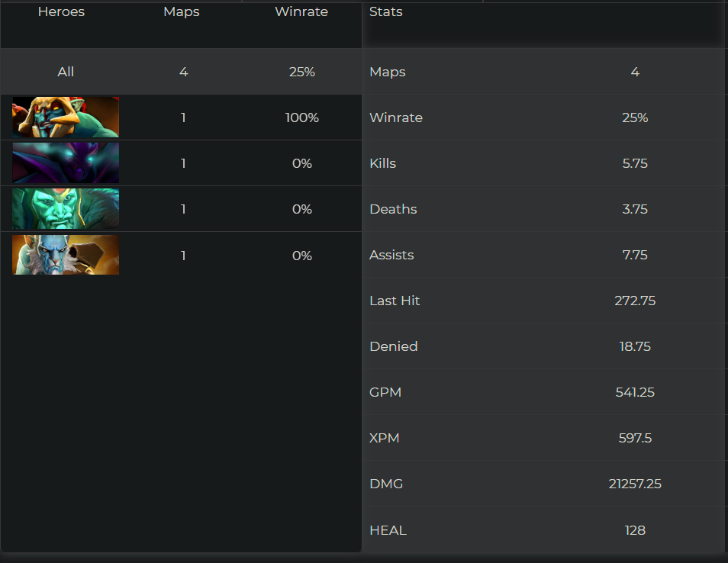Click the 272.75 last hit value
The image size is (728, 563).
(635, 301)
